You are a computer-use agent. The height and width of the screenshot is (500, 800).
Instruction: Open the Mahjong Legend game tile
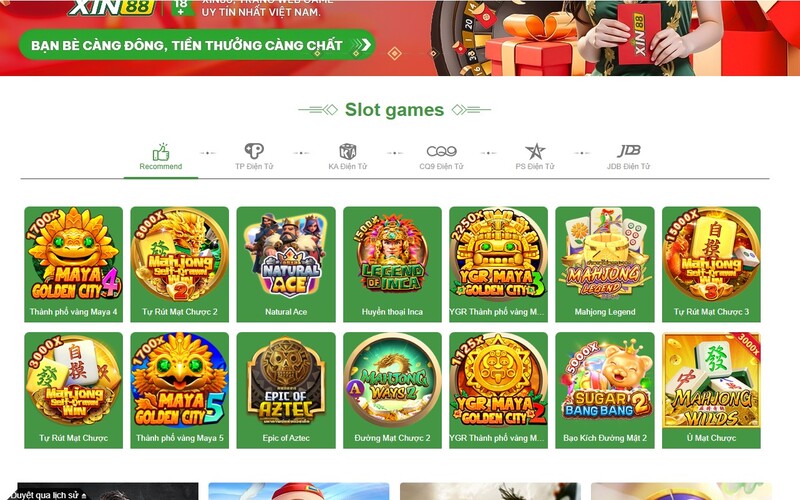(605, 264)
